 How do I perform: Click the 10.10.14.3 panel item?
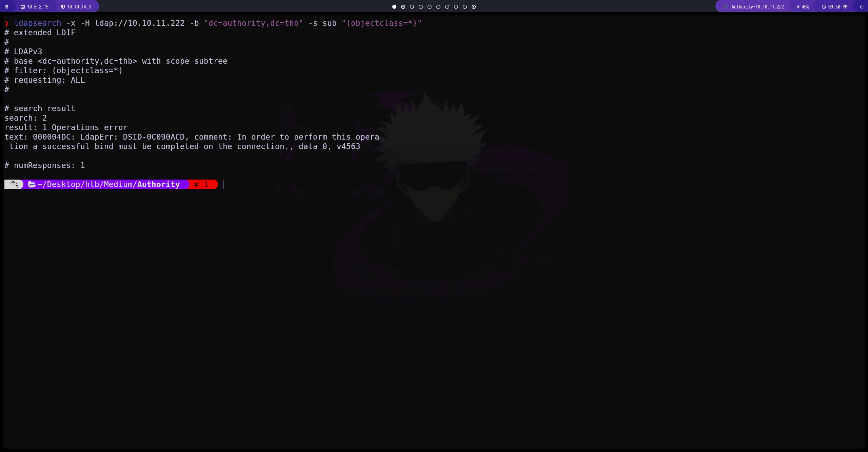77,6
